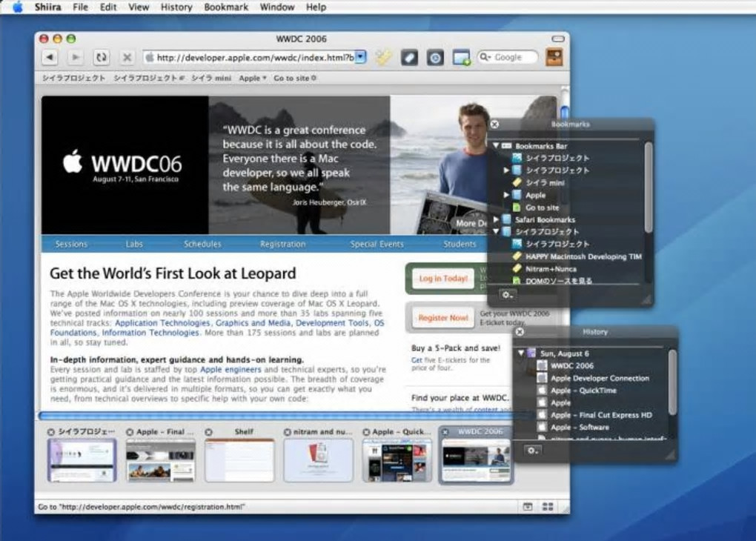Open the Help menu
Image resolution: width=756 pixels, height=541 pixels.
pyautogui.click(x=316, y=7)
